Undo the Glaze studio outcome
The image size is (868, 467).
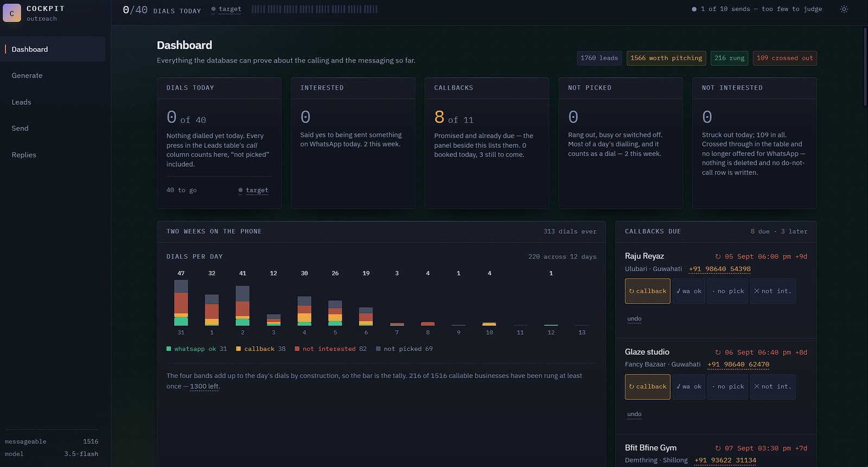tap(634, 414)
